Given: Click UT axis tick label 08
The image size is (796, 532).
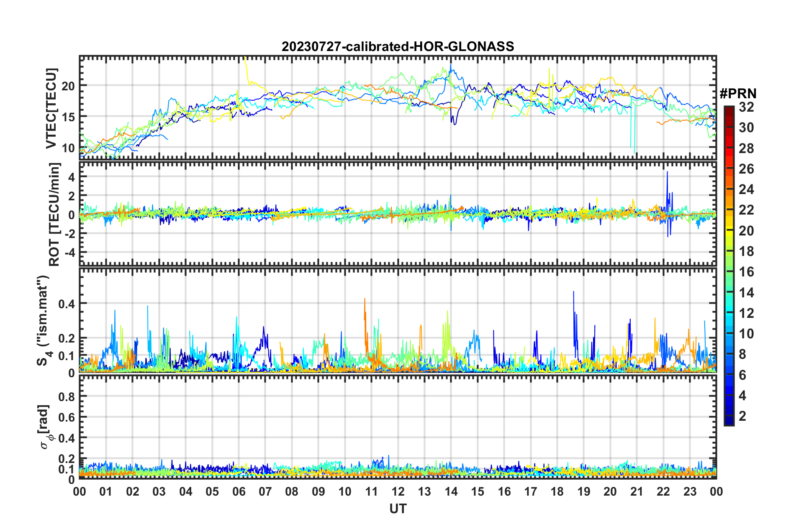Looking at the screenshot, I should (292, 492).
